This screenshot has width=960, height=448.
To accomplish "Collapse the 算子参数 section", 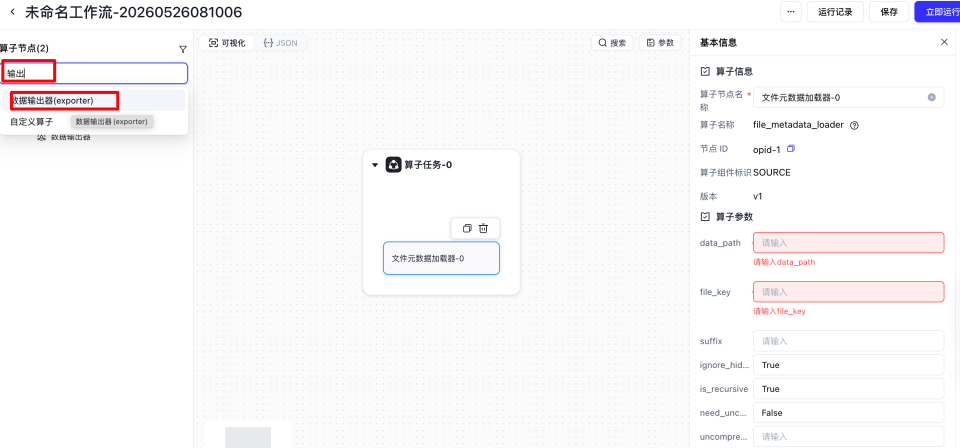I will point(705,217).
